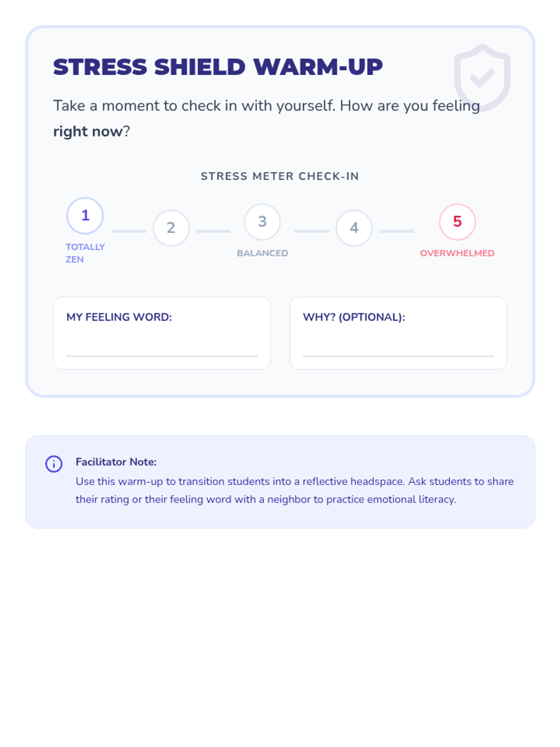Select stress level 1 circle
The width and height of the screenshot is (560, 747).
point(85,216)
